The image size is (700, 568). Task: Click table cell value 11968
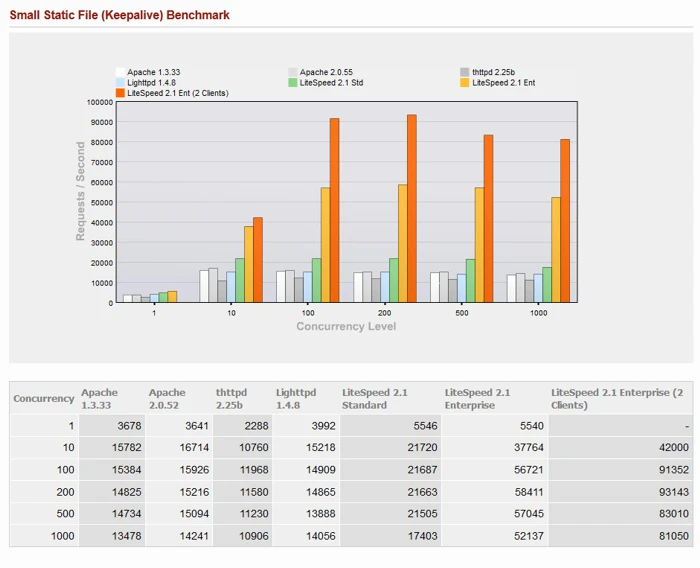click(254, 469)
